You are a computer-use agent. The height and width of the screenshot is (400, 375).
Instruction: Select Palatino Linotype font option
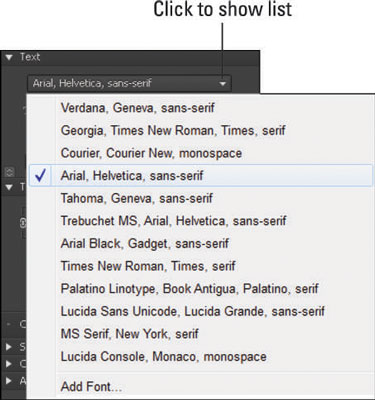(189, 289)
